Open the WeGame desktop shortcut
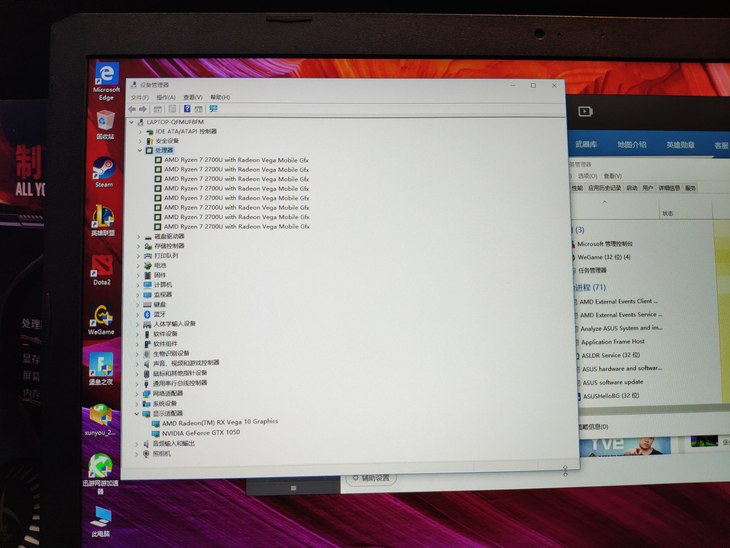This screenshot has height=548, width=730. click(x=101, y=320)
